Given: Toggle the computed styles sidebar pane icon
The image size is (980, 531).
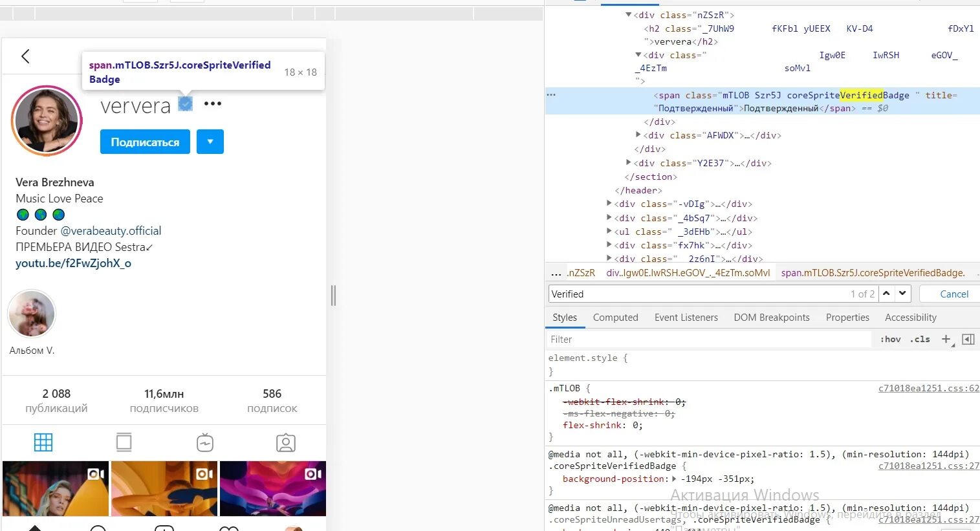Looking at the screenshot, I should coord(968,340).
